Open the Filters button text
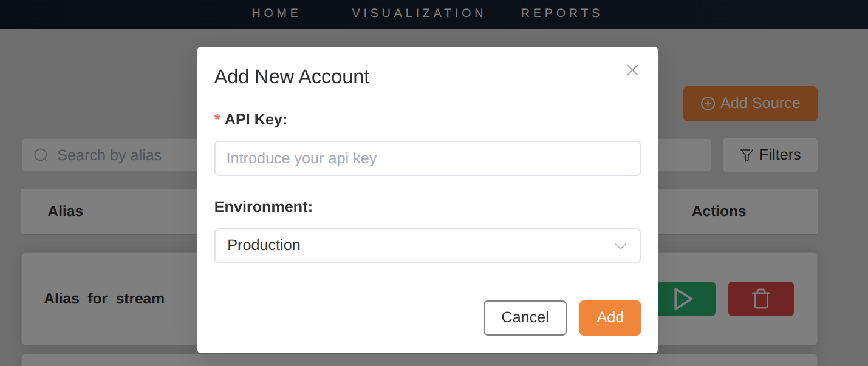Viewport: 868px width, 366px height. pyautogui.click(x=780, y=155)
